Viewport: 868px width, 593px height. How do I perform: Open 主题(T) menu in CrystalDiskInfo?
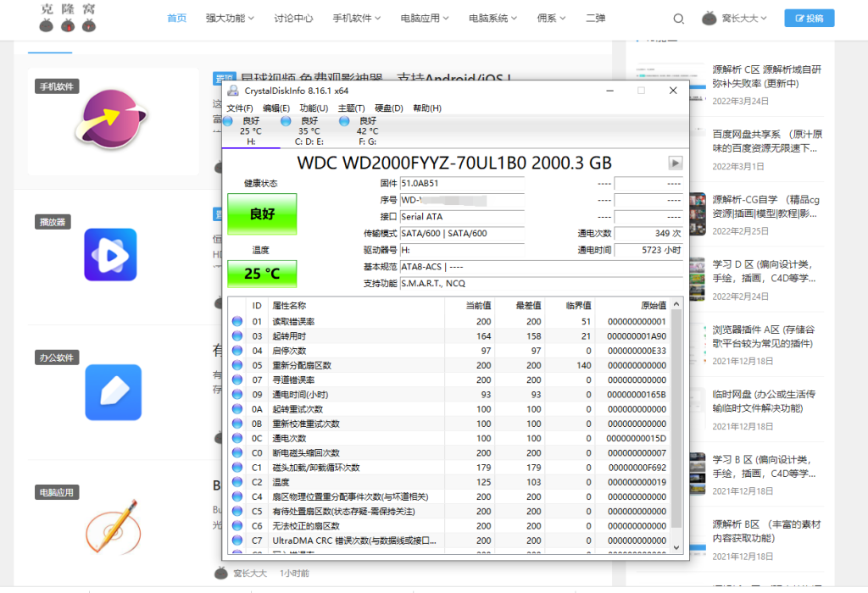click(x=352, y=108)
